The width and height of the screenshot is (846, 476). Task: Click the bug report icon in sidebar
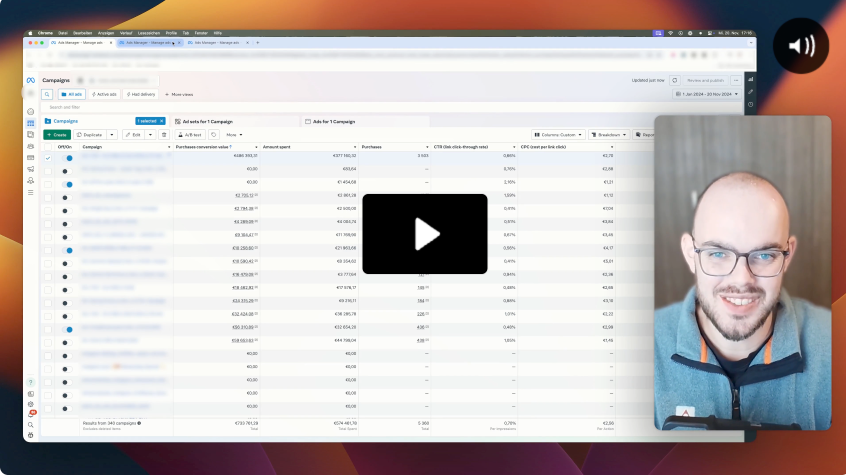(31, 435)
